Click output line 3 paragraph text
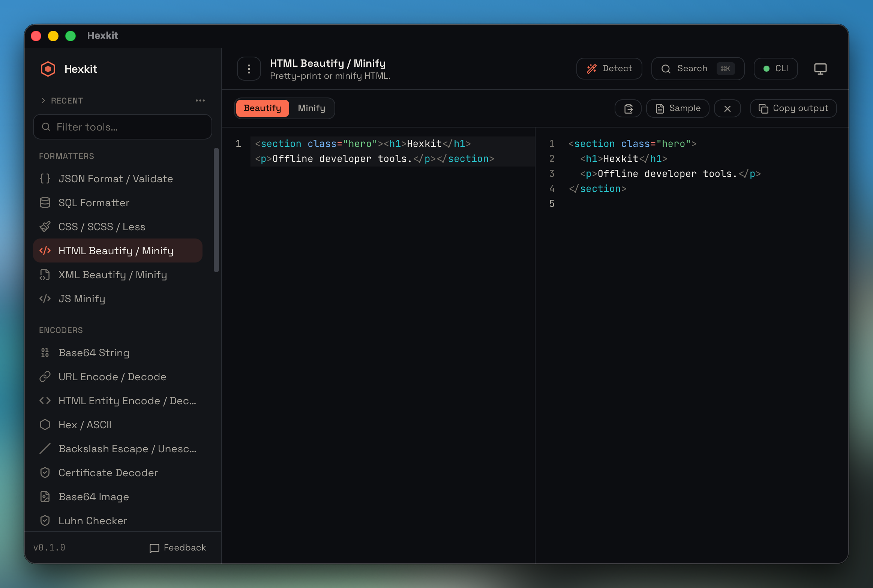 click(670, 174)
